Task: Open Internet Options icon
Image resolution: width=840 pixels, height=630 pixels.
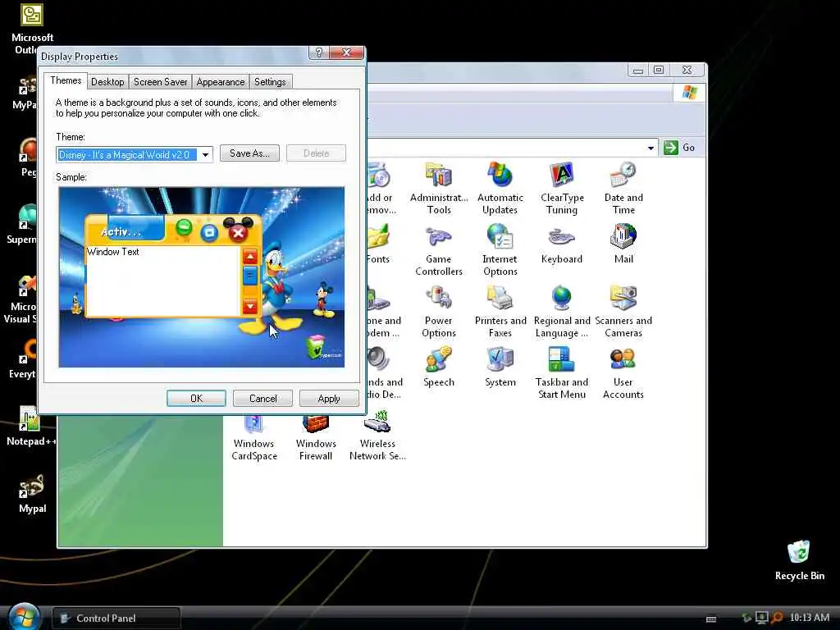Action: tap(500, 249)
